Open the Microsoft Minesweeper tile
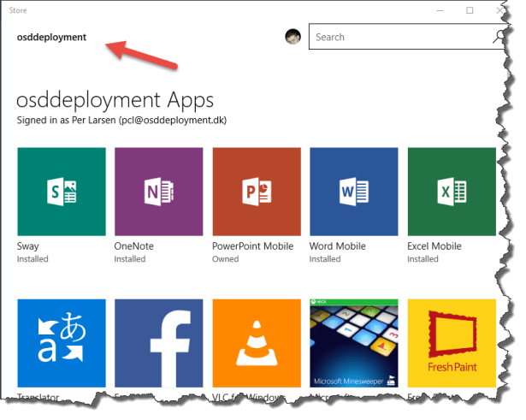Screen dimensions: 526x420 pos(354,343)
